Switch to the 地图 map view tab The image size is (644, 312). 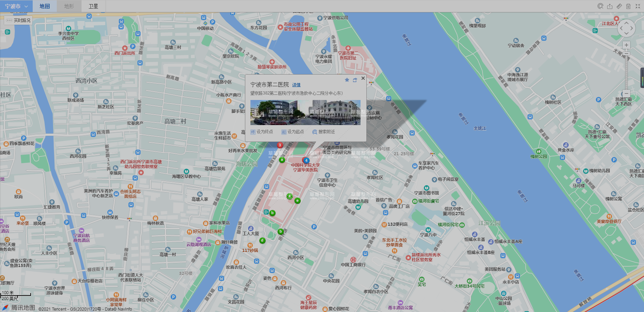pyautogui.click(x=45, y=6)
